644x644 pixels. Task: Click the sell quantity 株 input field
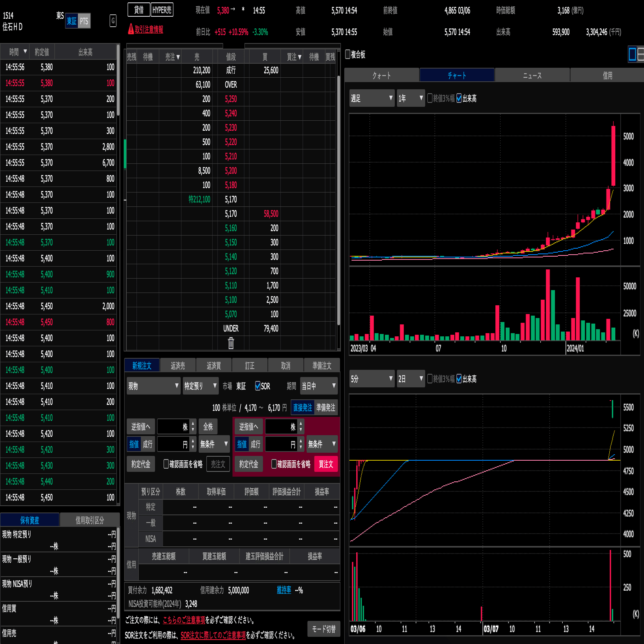click(173, 426)
